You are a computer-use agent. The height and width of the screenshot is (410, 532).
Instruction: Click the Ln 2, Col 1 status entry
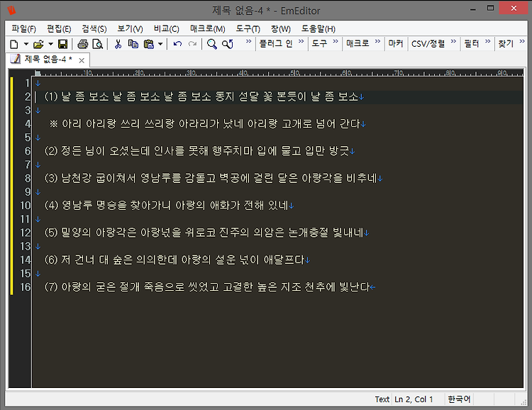coord(414,399)
